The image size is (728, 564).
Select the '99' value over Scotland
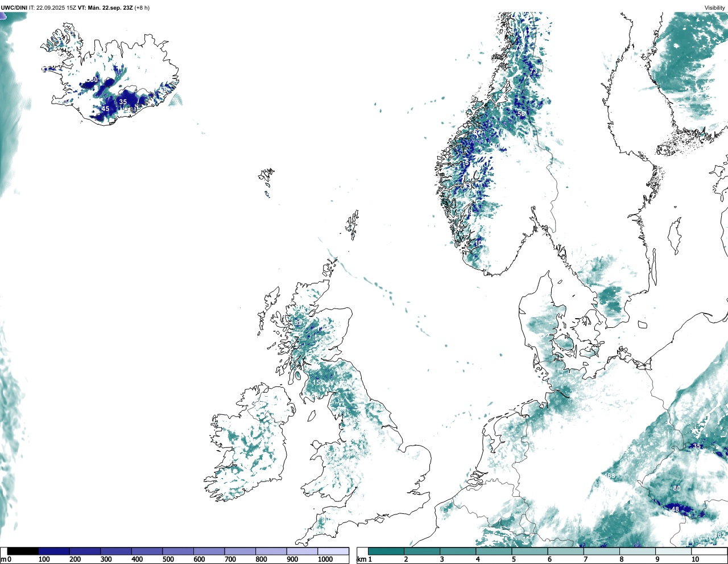pos(298,323)
